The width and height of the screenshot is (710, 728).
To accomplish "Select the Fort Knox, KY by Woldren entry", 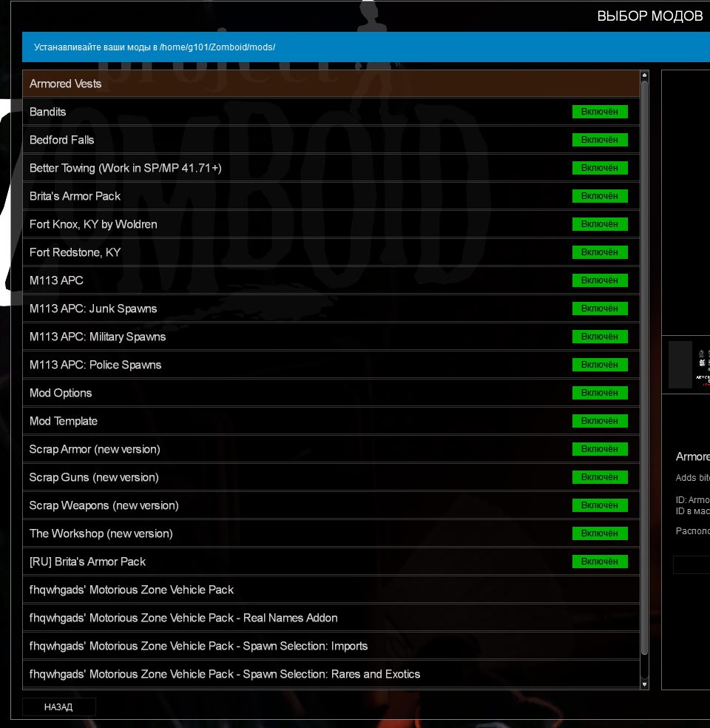I will [x=93, y=224].
